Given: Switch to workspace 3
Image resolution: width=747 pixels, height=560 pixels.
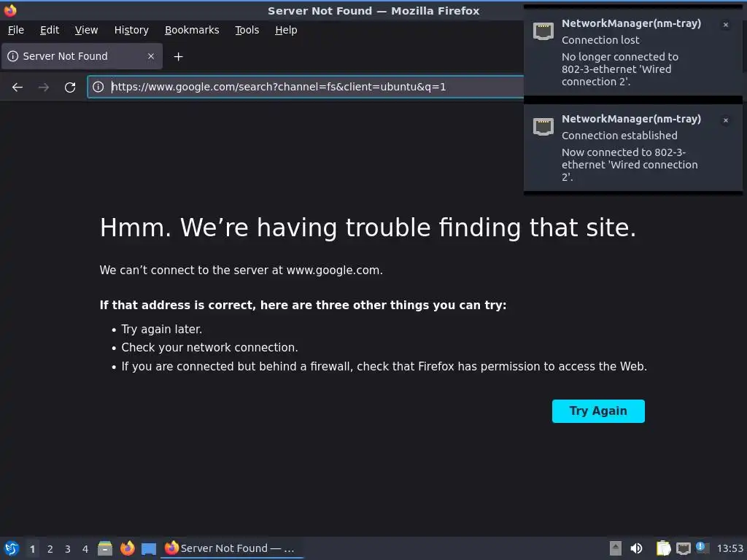Looking at the screenshot, I should (68, 549).
